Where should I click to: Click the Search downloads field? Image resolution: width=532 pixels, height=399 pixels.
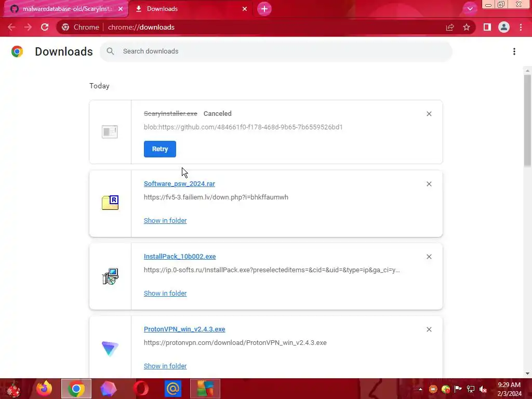(x=276, y=51)
